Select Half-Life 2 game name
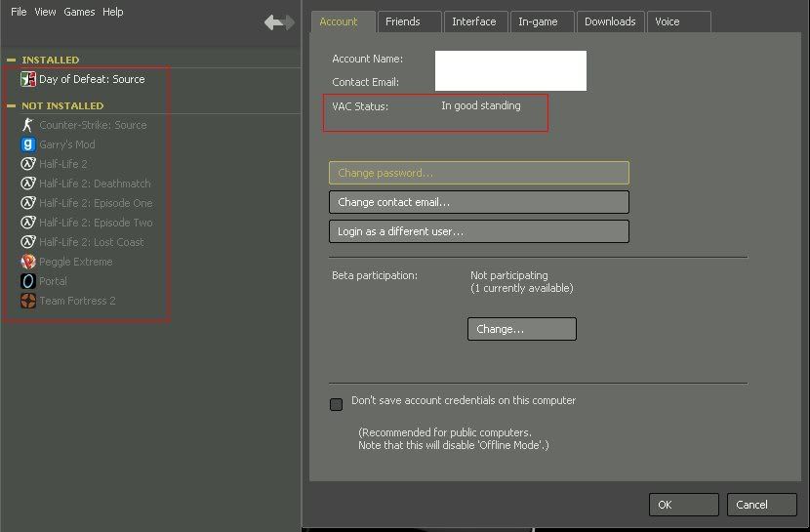Viewport: 810px width, 532px height. (x=63, y=164)
